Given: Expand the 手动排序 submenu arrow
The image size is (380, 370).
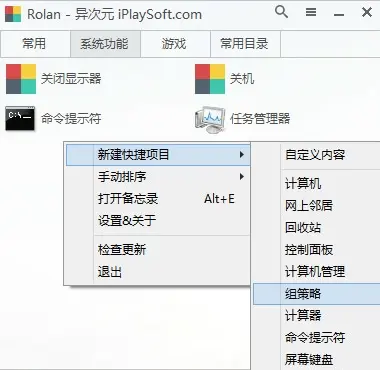Looking at the screenshot, I should [x=242, y=177].
